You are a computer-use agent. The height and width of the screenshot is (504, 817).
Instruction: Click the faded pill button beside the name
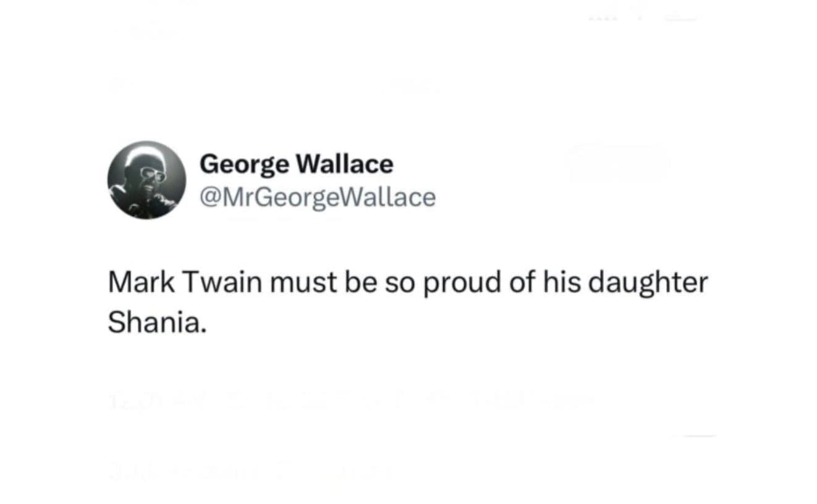click(x=617, y=162)
